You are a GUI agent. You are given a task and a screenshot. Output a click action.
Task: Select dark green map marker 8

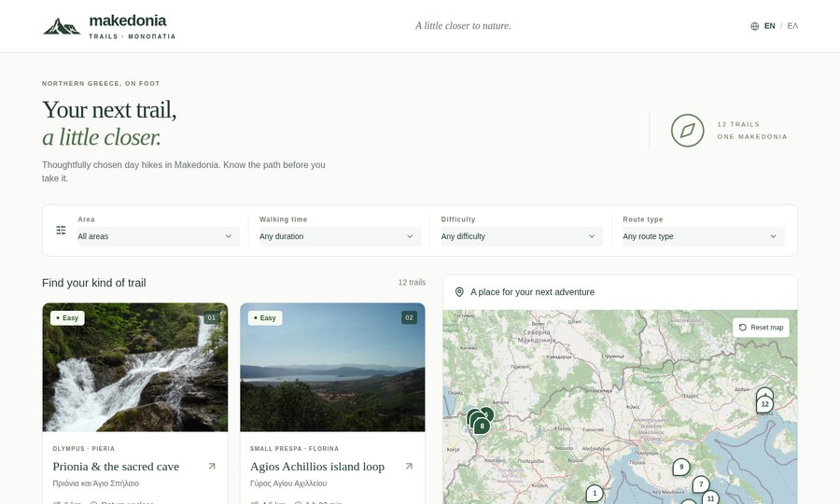click(x=482, y=427)
